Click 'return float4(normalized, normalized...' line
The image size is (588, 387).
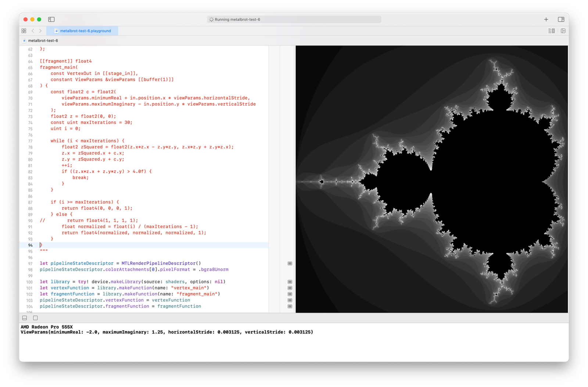coord(134,233)
